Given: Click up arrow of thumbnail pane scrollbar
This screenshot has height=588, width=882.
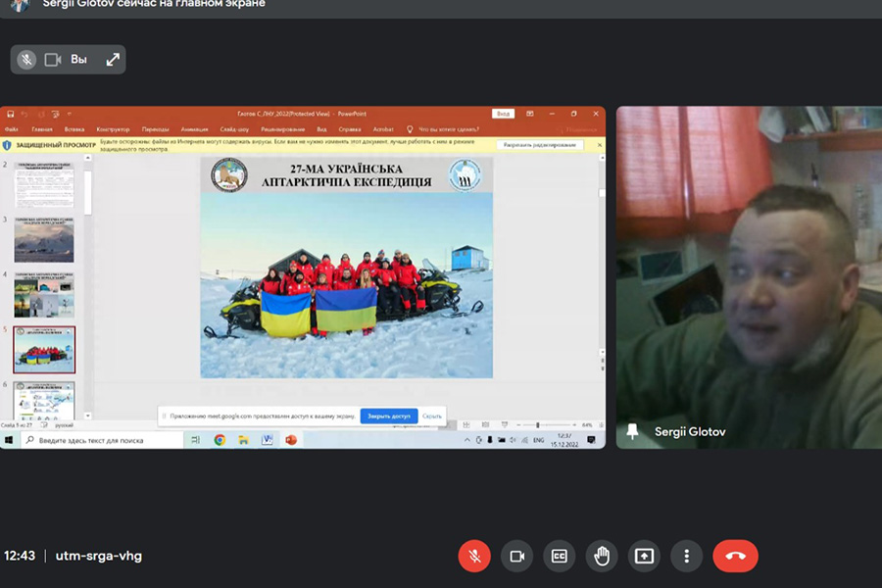Looking at the screenshot, I should coord(88,158).
